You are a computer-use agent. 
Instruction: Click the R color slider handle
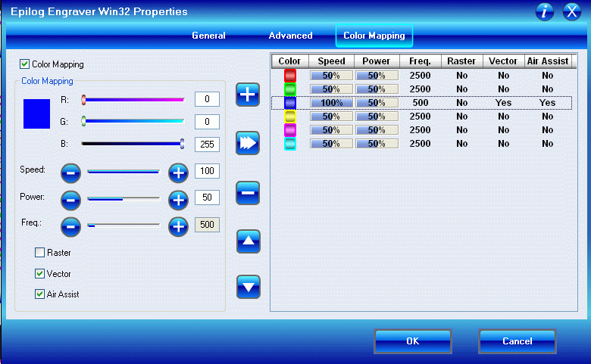pyautogui.click(x=83, y=100)
